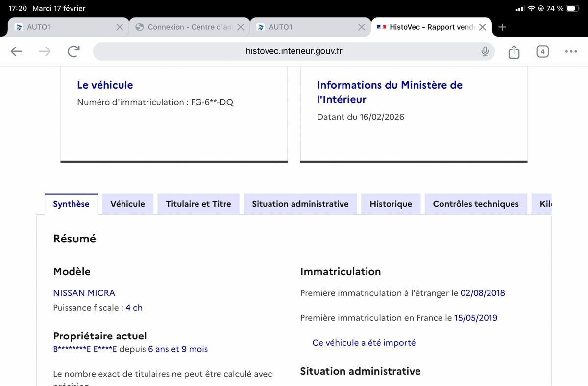This screenshot has height=386, width=588.
Task: Open the Titulaire et Titre tab
Action: (x=198, y=204)
